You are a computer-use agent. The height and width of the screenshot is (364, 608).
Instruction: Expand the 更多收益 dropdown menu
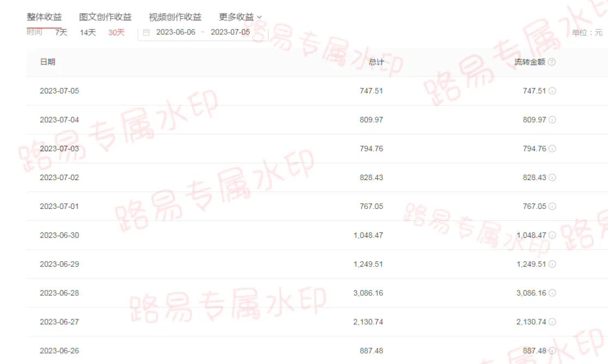click(239, 16)
